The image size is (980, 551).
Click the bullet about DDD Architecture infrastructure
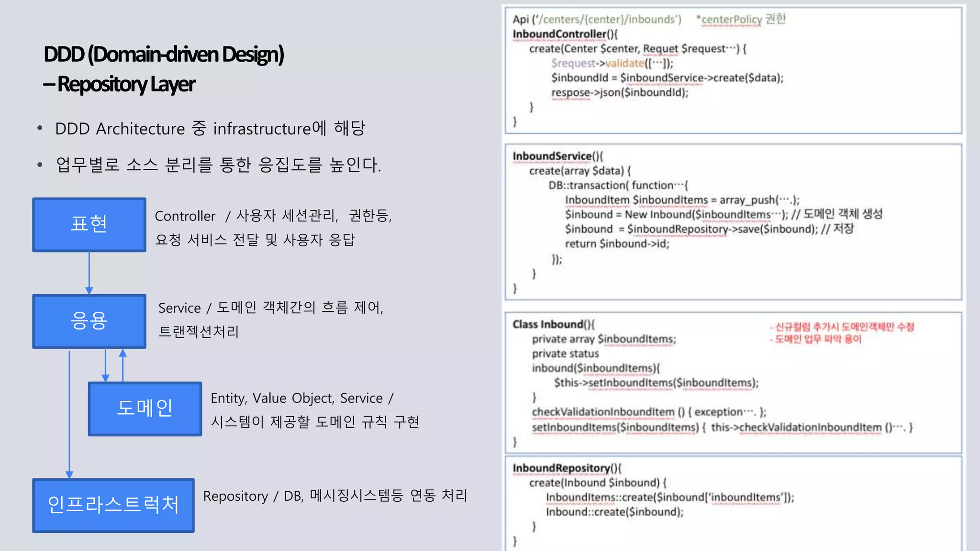pyautogui.click(x=201, y=128)
